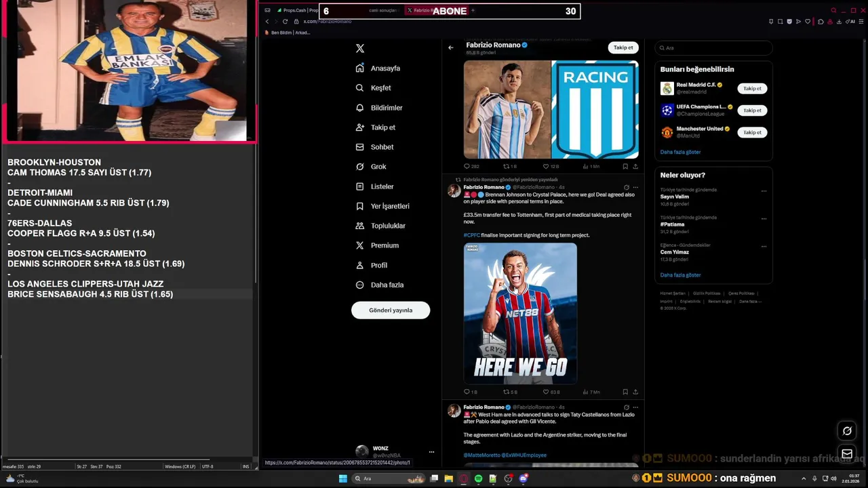Reload the browser page
The height and width of the screenshot is (488, 868).
coord(285,22)
